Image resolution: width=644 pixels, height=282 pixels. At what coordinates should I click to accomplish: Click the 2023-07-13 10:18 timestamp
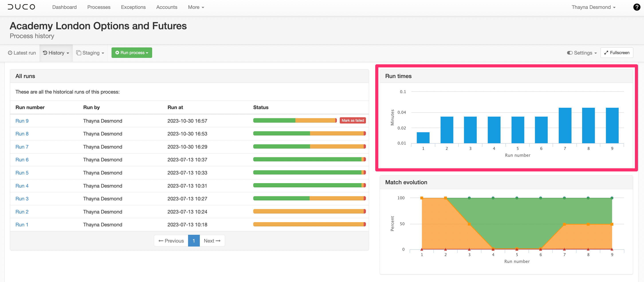pyautogui.click(x=187, y=225)
